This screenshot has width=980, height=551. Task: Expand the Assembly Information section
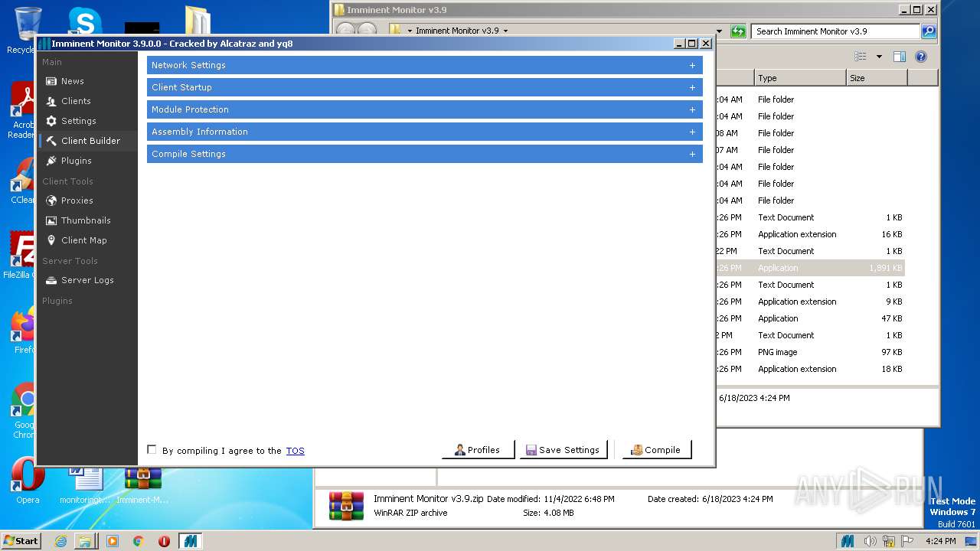click(x=424, y=132)
